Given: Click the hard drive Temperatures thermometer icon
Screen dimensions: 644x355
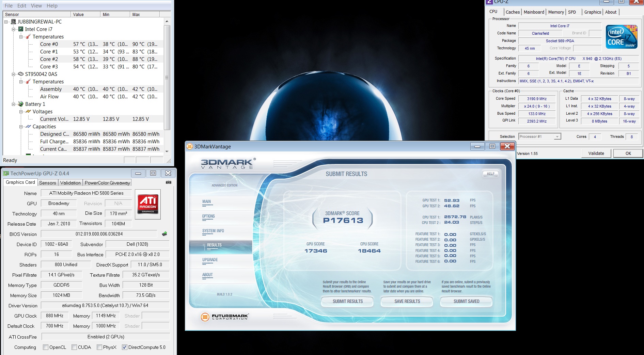Looking at the screenshot, I should 28,82.
